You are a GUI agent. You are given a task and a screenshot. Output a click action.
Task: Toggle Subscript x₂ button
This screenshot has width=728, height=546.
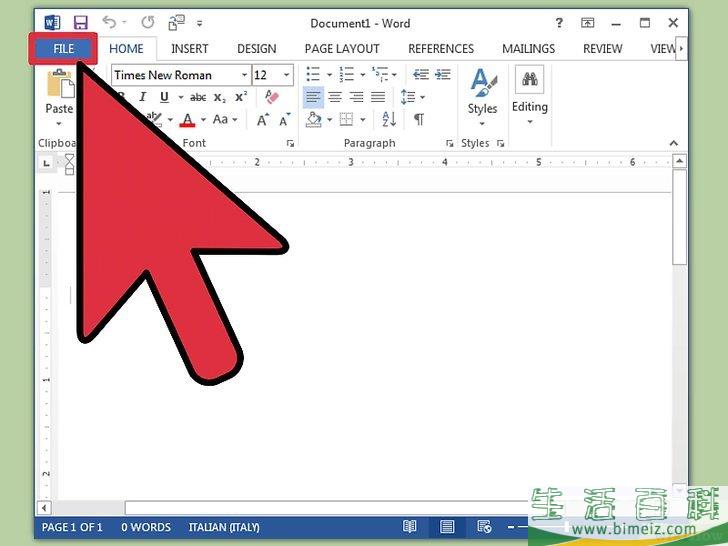tap(220, 98)
